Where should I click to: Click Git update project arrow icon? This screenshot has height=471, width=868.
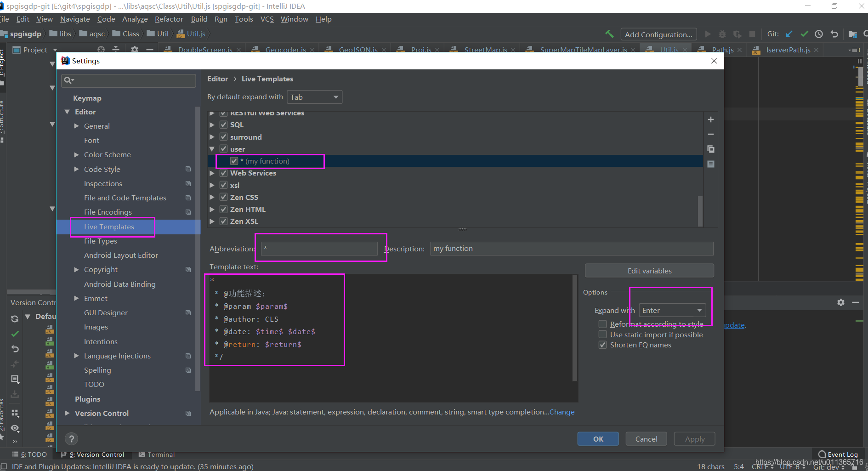coord(789,34)
